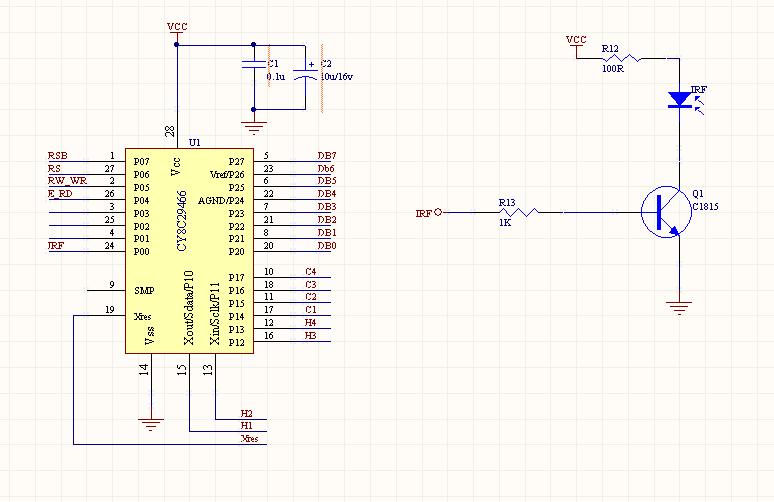Select the RW_WR net label
The height and width of the screenshot is (502, 774).
pyautogui.click(x=67, y=181)
